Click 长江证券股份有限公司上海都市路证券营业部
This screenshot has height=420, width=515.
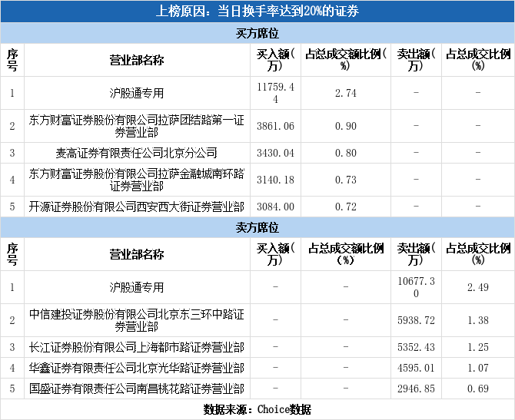point(137,347)
